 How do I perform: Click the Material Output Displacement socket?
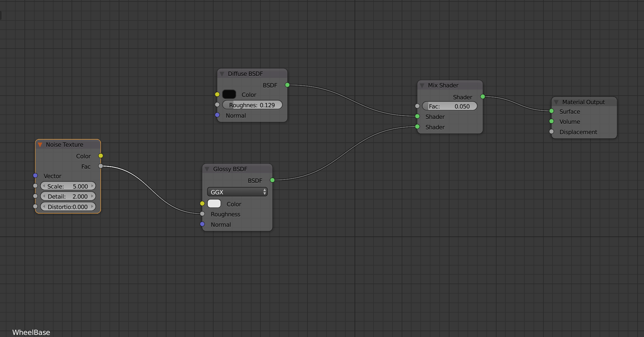552,132
